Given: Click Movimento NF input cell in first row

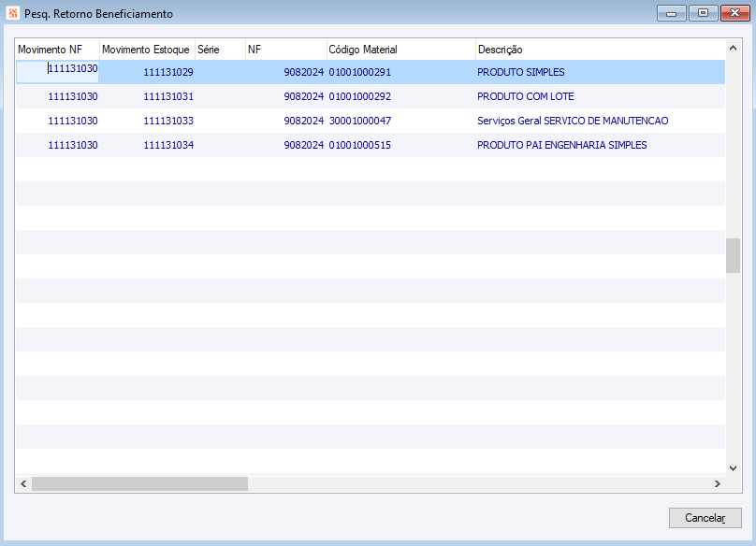Looking at the screenshot, I should click(x=57, y=72).
